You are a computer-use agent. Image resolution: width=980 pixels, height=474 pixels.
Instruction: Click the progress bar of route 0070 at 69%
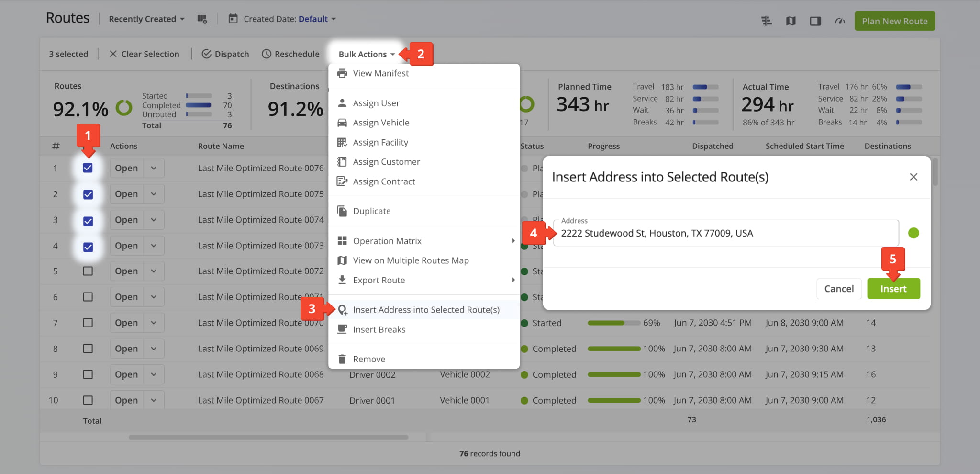pos(614,323)
